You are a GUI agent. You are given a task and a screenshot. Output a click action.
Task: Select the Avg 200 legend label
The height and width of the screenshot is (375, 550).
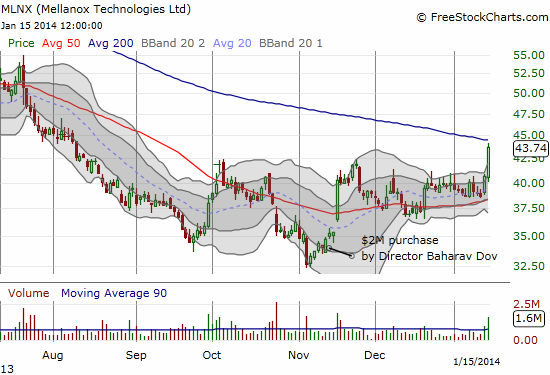[x=110, y=43]
